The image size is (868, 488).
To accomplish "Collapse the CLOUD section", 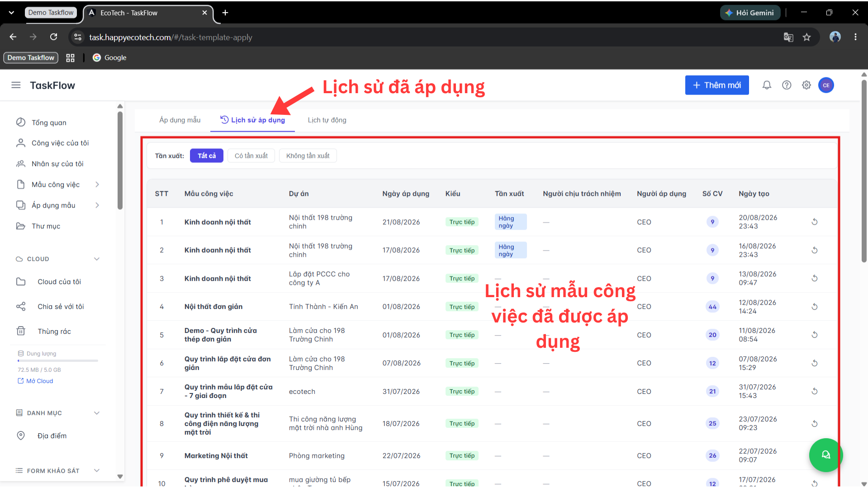I will tap(97, 259).
